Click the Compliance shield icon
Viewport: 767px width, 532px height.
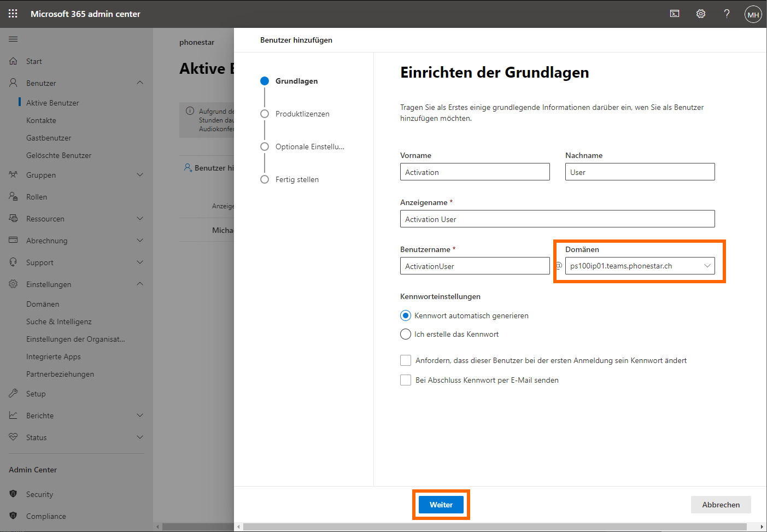click(x=13, y=516)
